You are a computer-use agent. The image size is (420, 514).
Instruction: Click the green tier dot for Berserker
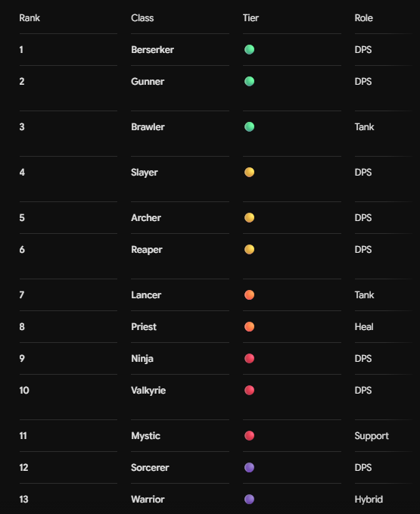click(x=249, y=49)
